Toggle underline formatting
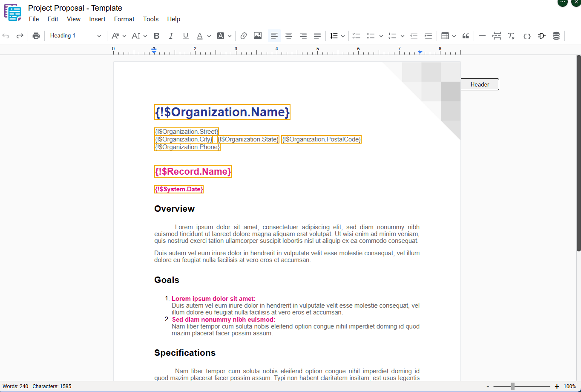 click(x=185, y=36)
